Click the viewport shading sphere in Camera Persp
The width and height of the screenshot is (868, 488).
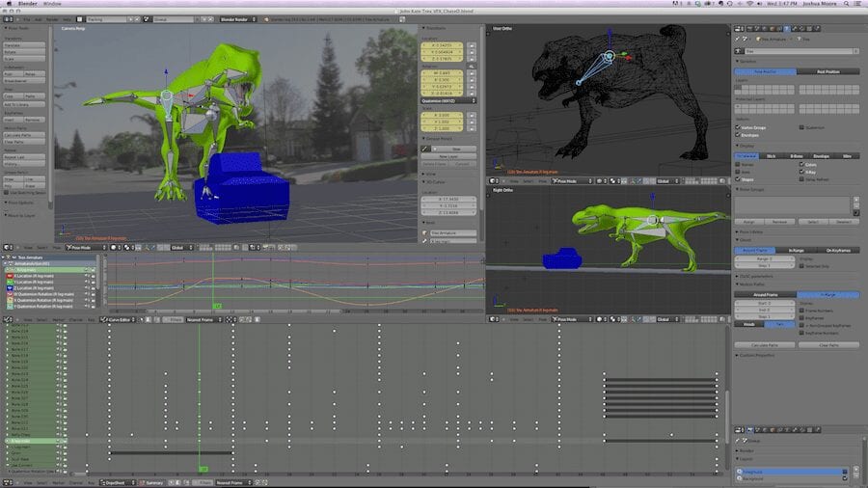[x=114, y=247]
